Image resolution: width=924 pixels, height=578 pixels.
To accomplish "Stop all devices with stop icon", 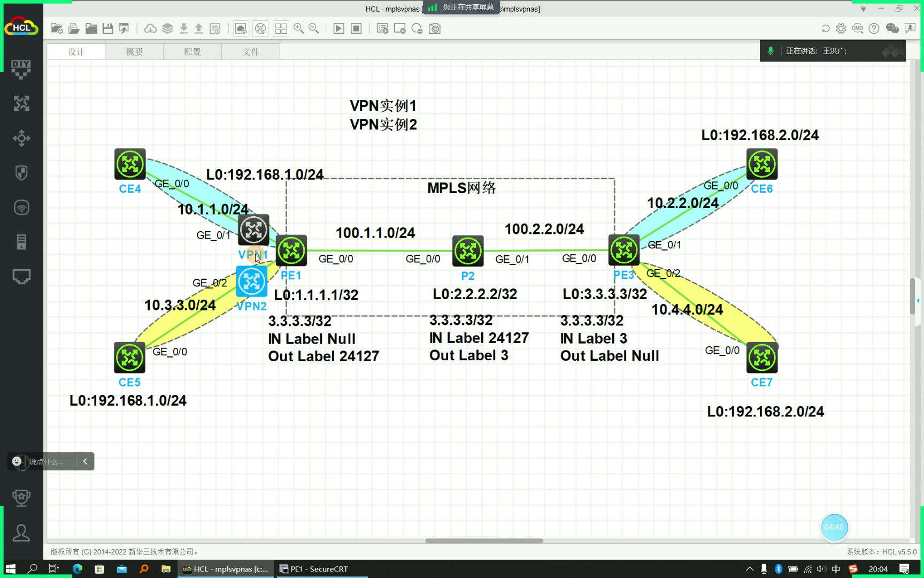I will click(x=356, y=28).
